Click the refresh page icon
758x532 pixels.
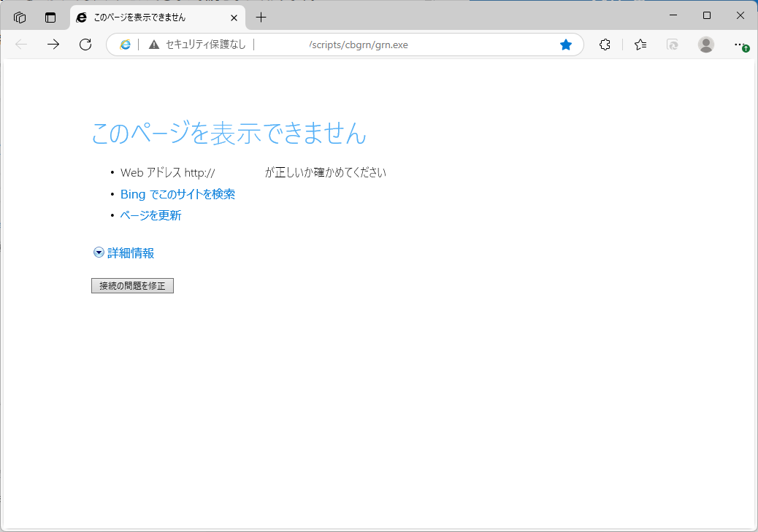pyautogui.click(x=85, y=45)
